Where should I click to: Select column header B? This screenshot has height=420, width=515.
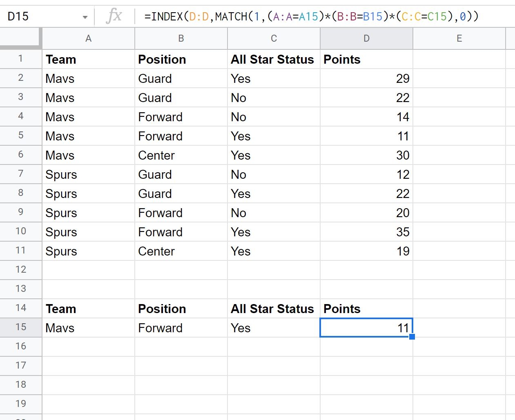(181, 38)
